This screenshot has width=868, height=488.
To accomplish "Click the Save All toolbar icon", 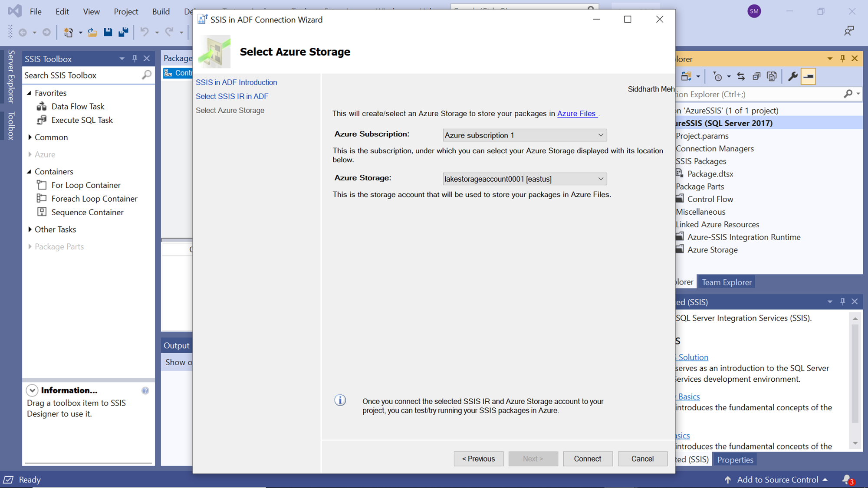I will pos(123,32).
